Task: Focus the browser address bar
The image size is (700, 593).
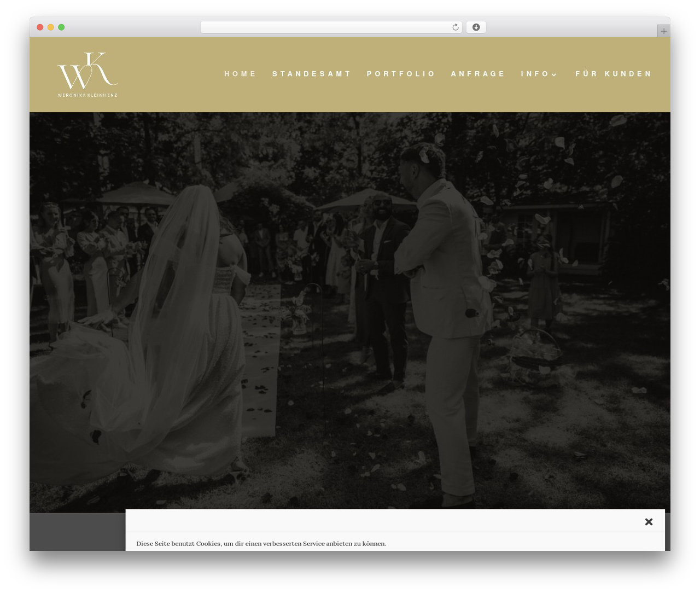Action: [331, 27]
